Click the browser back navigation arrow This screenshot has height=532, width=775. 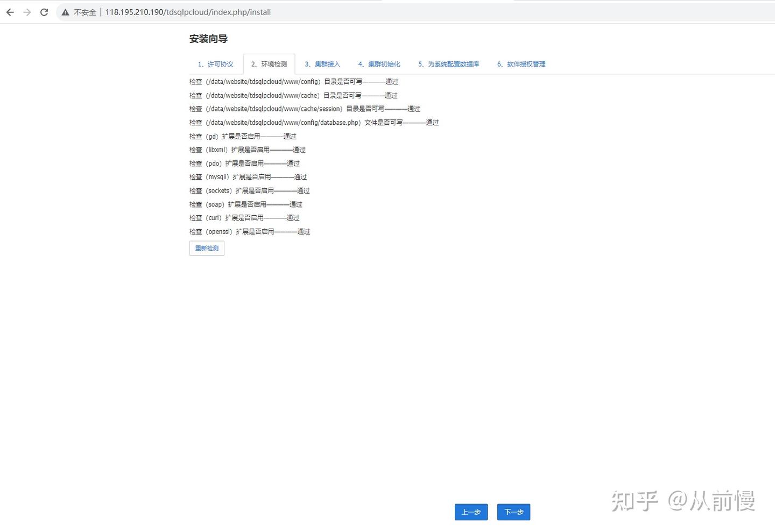point(10,12)
